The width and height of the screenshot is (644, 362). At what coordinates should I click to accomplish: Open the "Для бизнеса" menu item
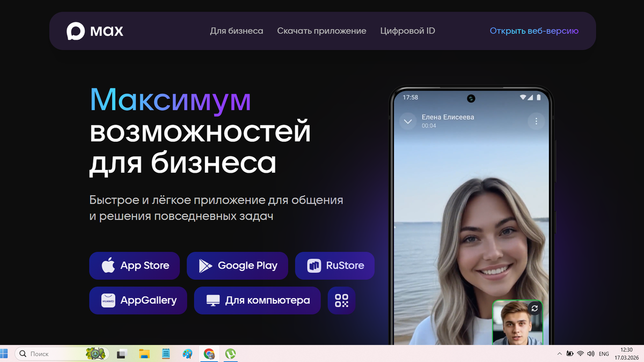point(236,31)
